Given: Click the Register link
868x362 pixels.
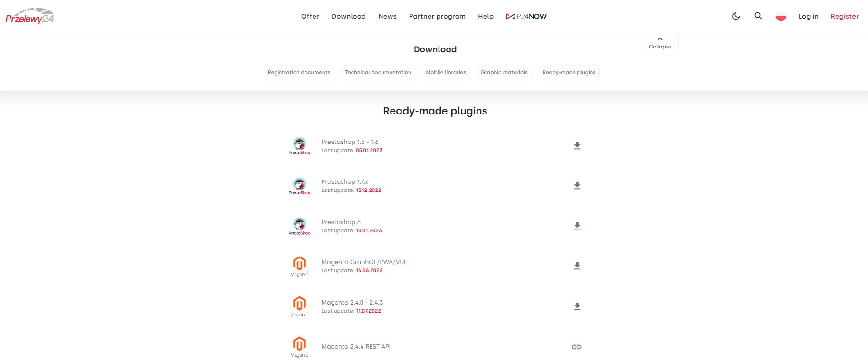Looking at the screenshot, I should click(844, 16).
